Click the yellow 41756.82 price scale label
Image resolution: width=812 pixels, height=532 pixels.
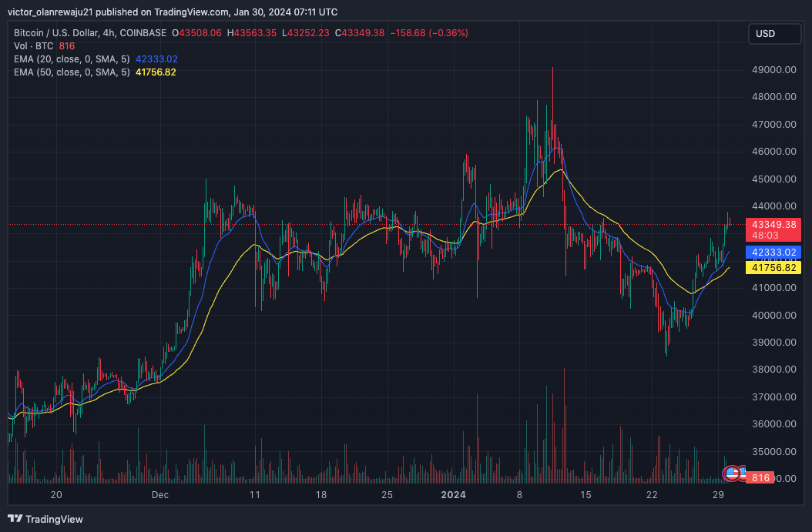773,268
